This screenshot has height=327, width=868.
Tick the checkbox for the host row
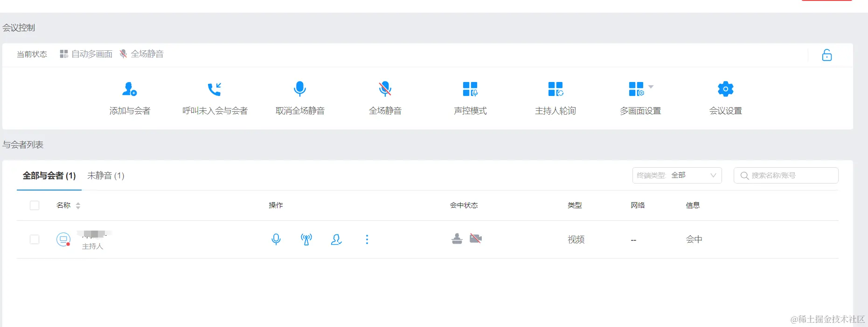pos(35,239)
